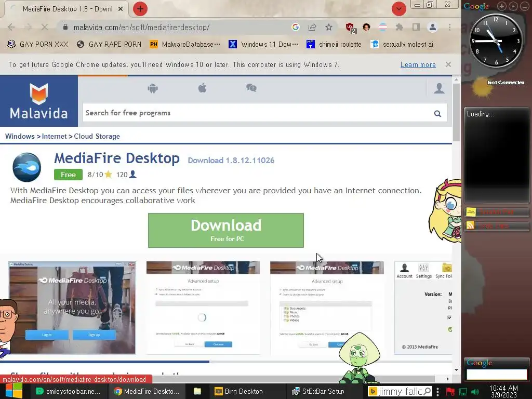Click the MediaFire Desktop blue flame icon
Viewport: 532px width, 399px height.
(x=27, y=167)
